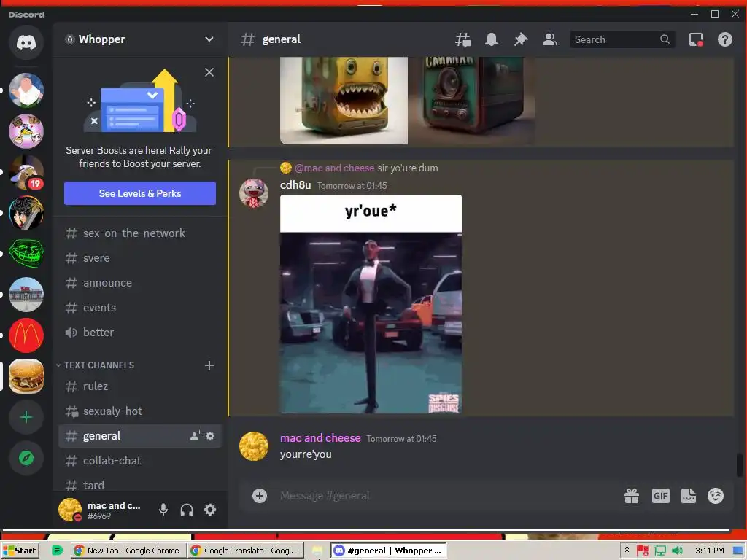This screenshot has width=747, height=560.
Task: Open Discord home direct messages icon
Action: (26, 43)
